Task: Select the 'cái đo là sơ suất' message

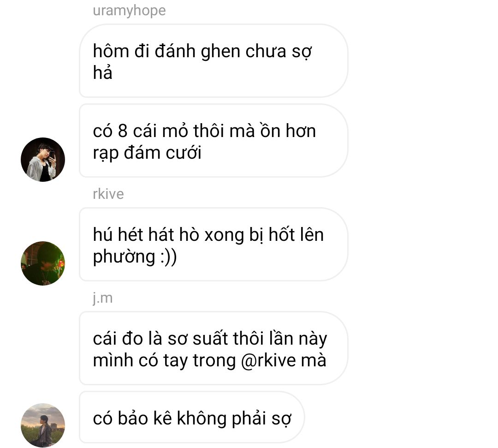Action: tap(213, 348)
